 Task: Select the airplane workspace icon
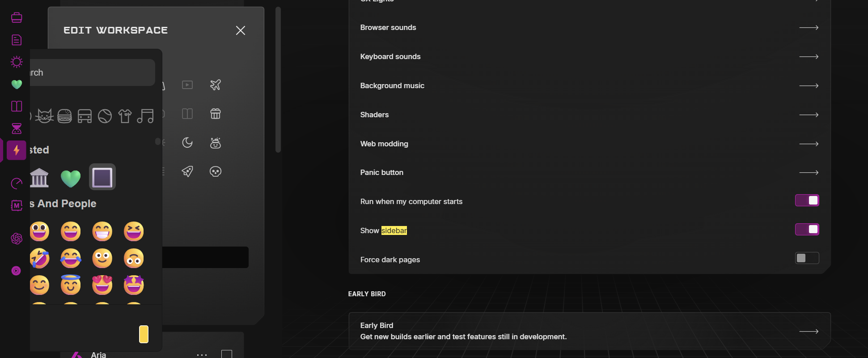[x=216, y=85]
